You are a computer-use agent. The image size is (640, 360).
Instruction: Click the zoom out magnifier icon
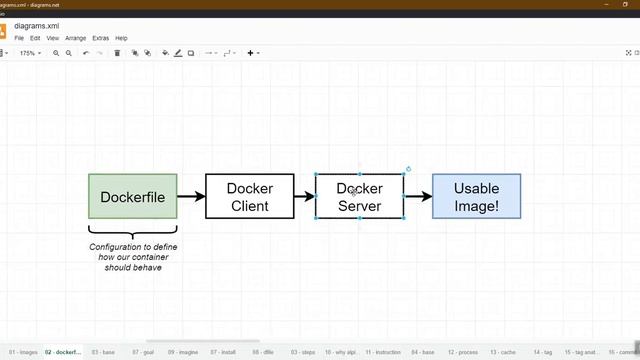point(69,53)
